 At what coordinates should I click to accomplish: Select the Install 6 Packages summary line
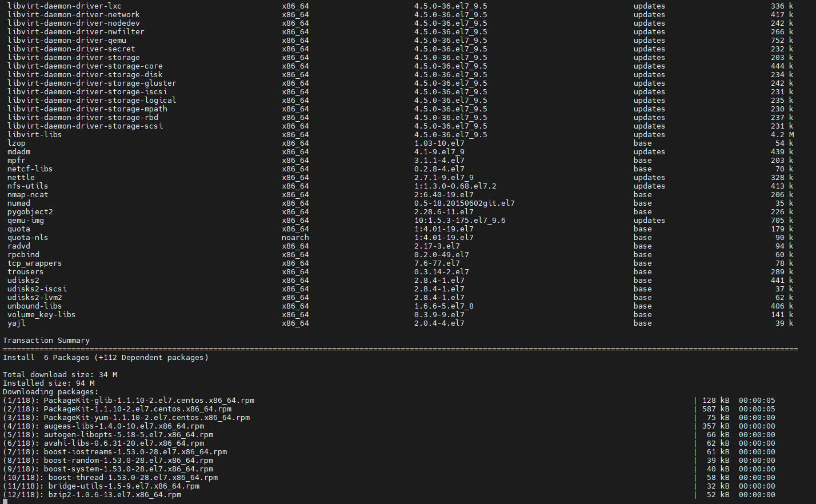click(105, 358)
